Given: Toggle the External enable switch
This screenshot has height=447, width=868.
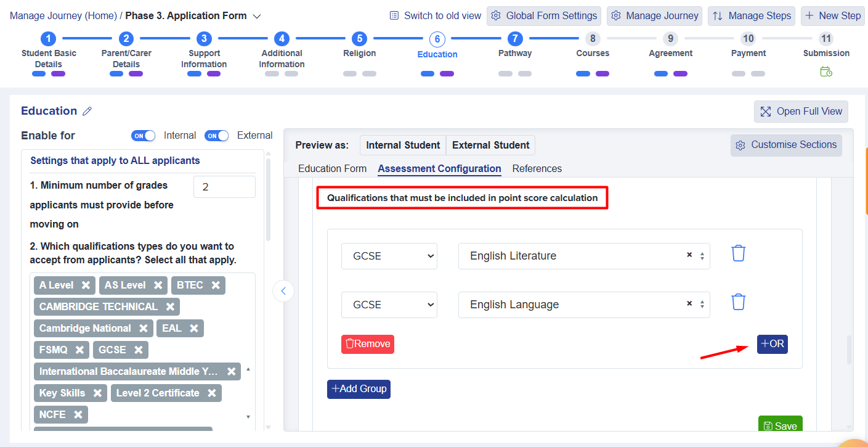Looking at the screenshot, I should tap(216, 136).
